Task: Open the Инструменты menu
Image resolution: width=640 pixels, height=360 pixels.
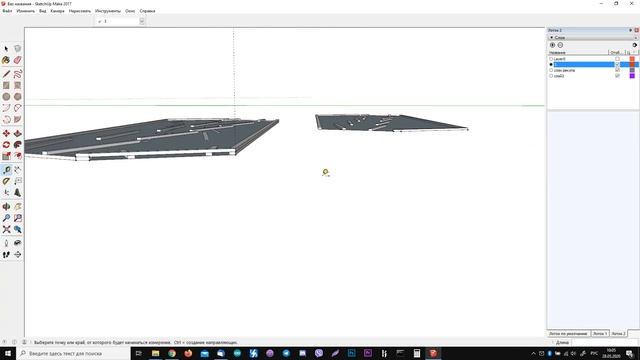Action: pos(108,11)
